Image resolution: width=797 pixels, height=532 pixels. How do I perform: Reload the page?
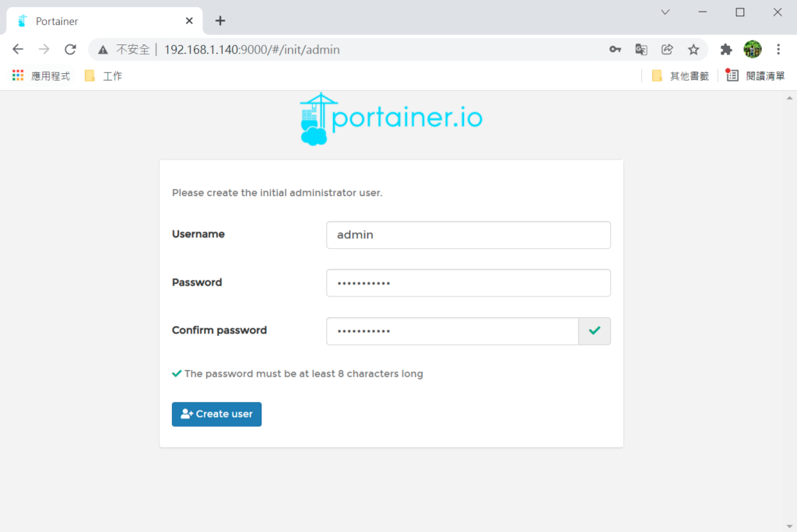click(70, 50)
